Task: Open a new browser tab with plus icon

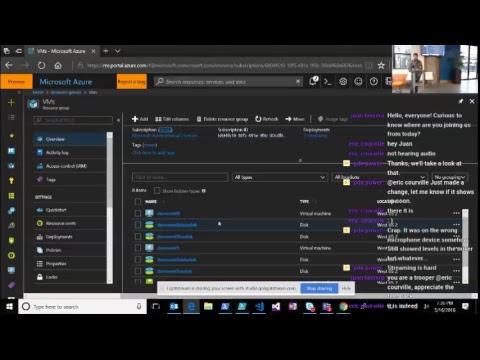Action: tap(106, 51)
